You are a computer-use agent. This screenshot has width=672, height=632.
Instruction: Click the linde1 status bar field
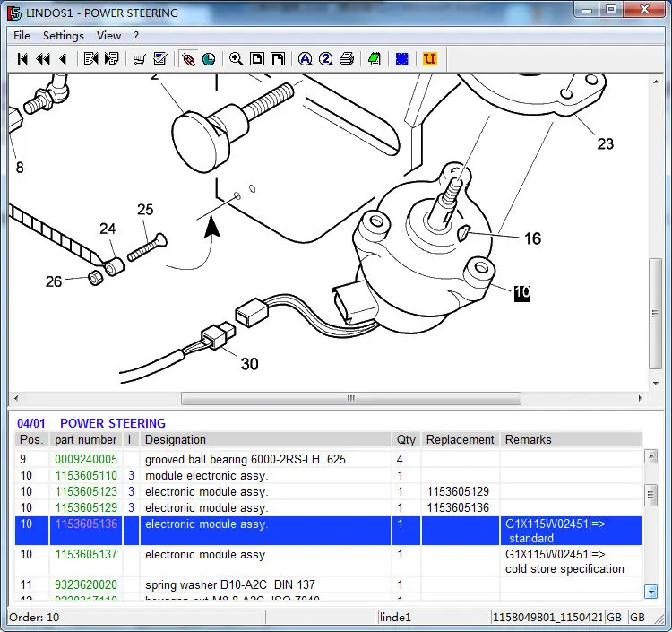pyautogui.click(x=433, y=618)
